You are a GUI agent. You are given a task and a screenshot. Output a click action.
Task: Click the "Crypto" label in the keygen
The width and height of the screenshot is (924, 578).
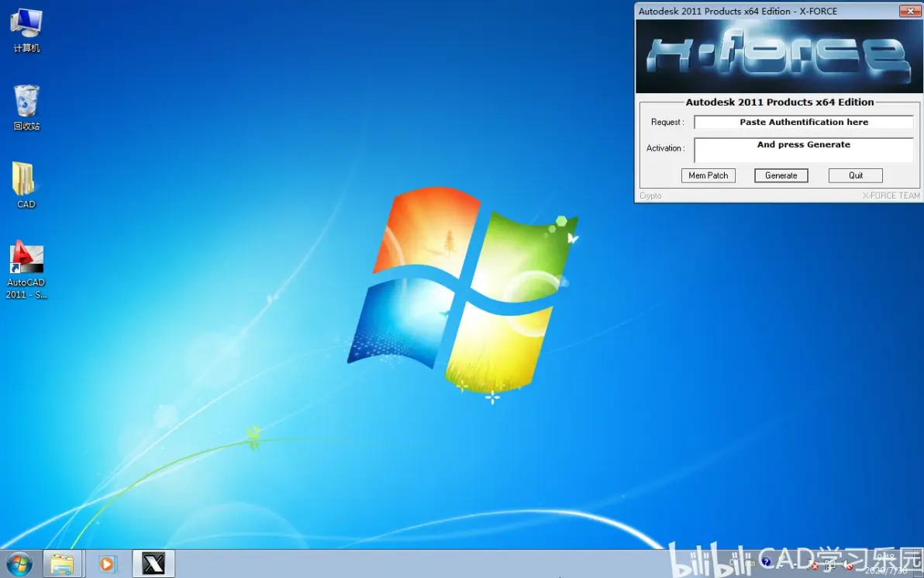pyautogui.click(x=650, y=196)
